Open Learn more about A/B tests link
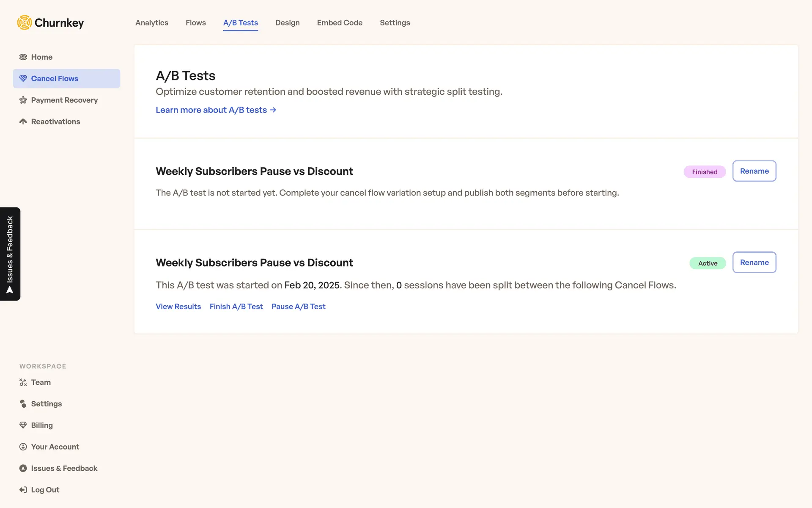 click(216, 110)
